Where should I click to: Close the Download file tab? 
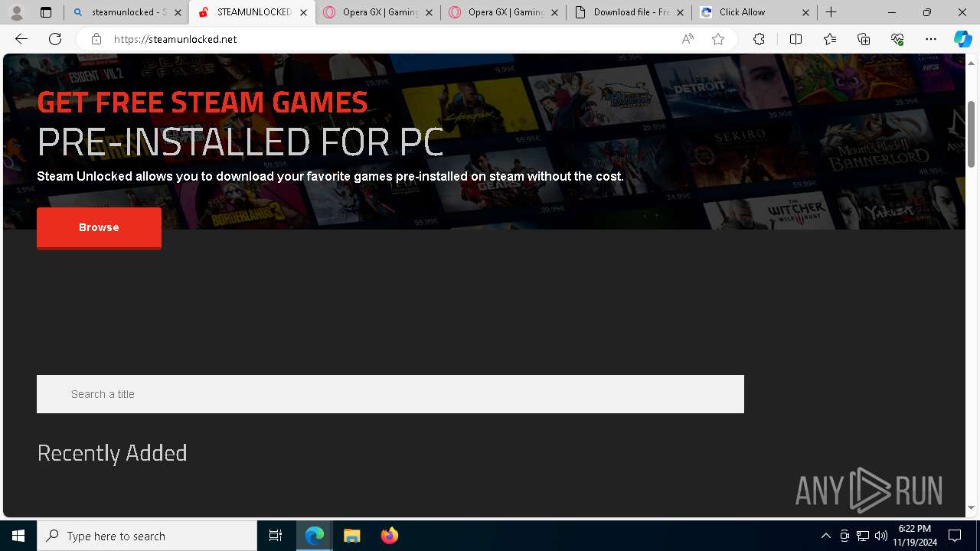680,12
